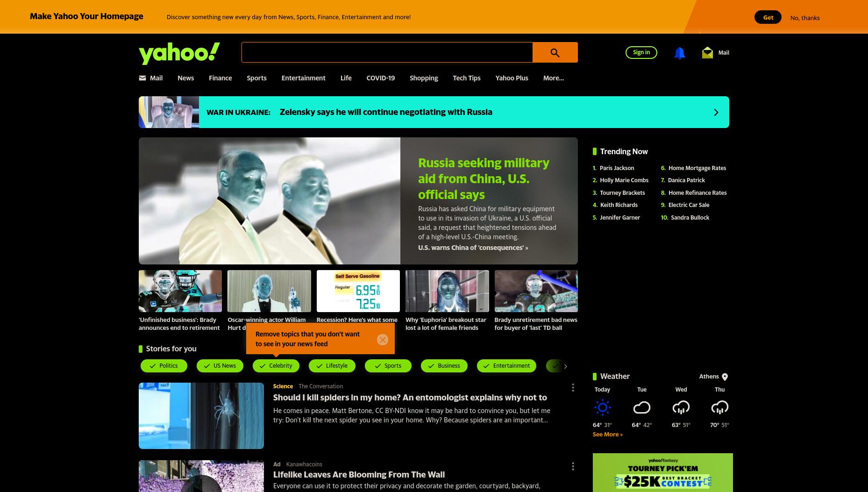
Task: Open trending topic Tourney Brackets
Action: [622, 193]
